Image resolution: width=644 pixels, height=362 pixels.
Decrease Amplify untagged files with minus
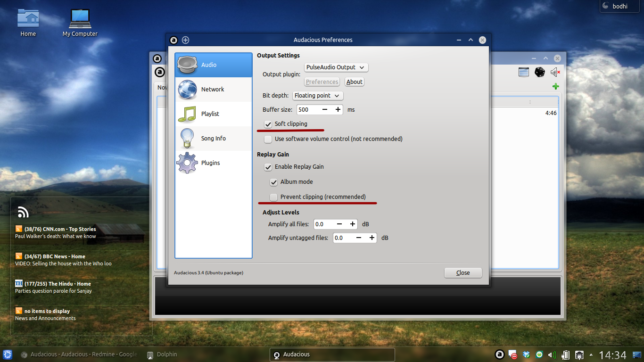pos(359,238)
